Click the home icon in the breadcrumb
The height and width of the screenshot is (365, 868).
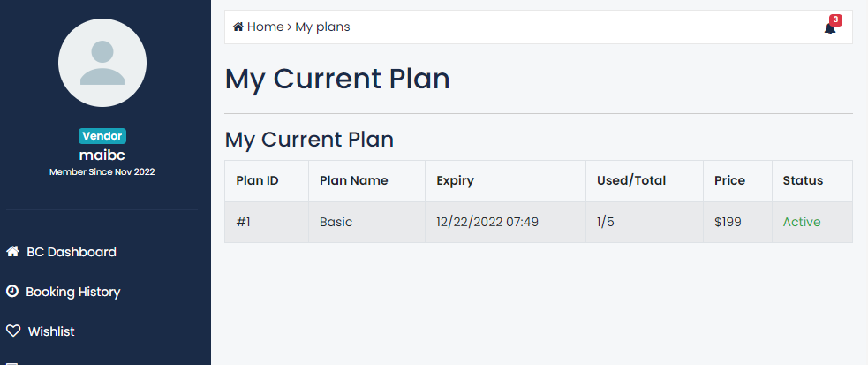point(238,27)
